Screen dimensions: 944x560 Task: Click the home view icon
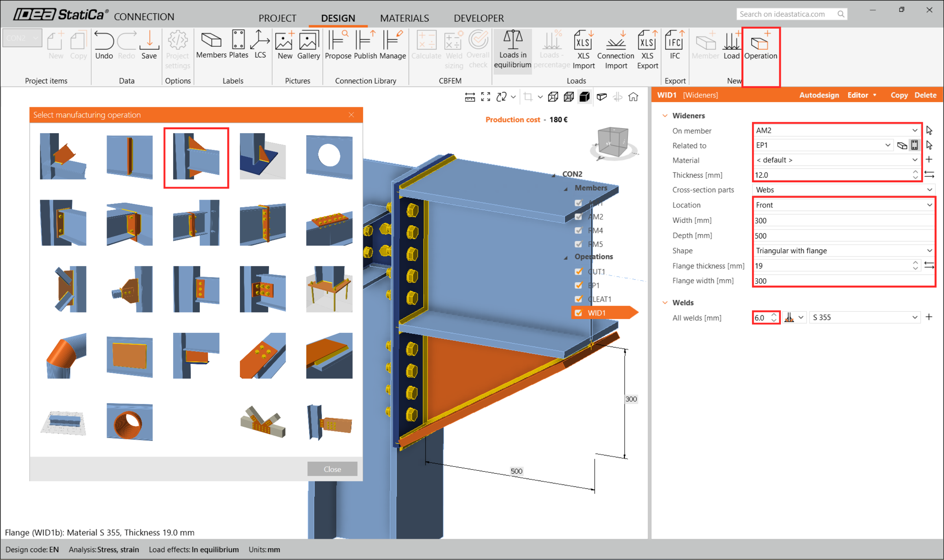tap(633, 97)
